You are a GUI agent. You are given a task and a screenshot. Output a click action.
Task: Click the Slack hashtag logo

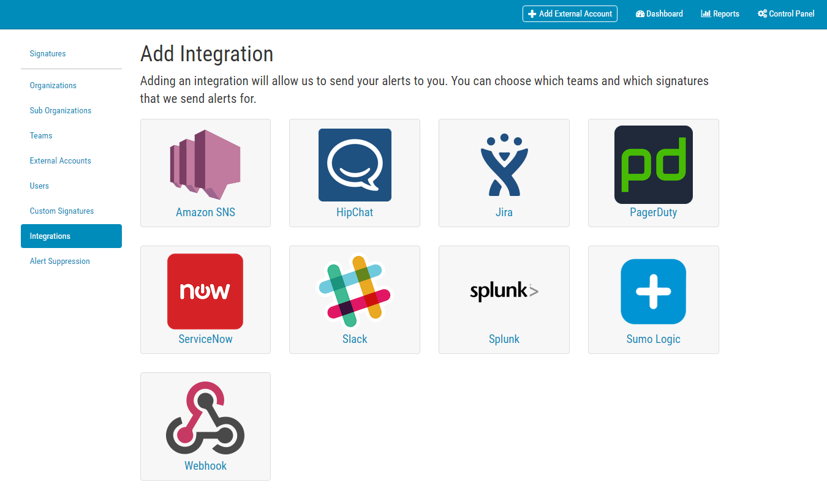(x=355, y=291)
